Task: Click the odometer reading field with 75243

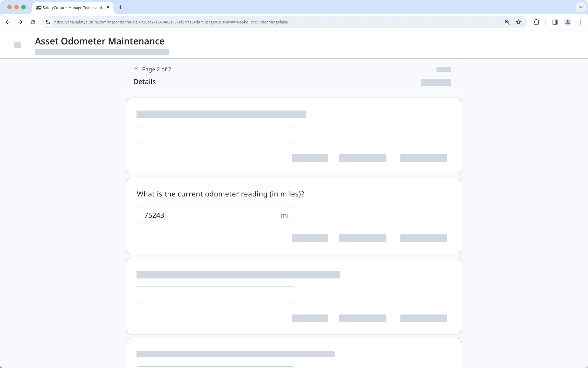Action: coord(210,215)
